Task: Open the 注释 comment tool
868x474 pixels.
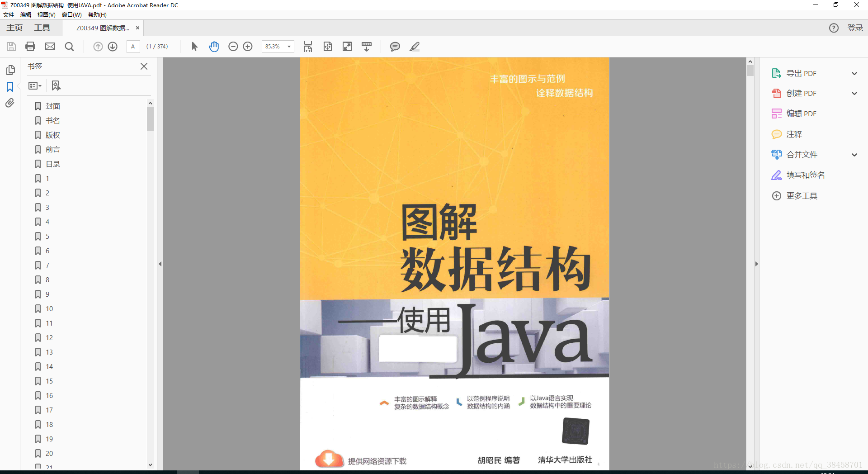Action: pyautogui.click(x=787, y=134)
